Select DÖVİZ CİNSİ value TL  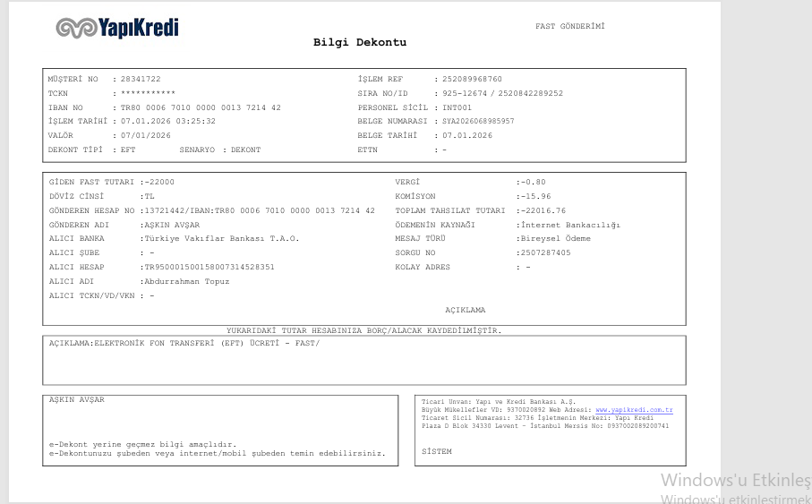[150, 196]
